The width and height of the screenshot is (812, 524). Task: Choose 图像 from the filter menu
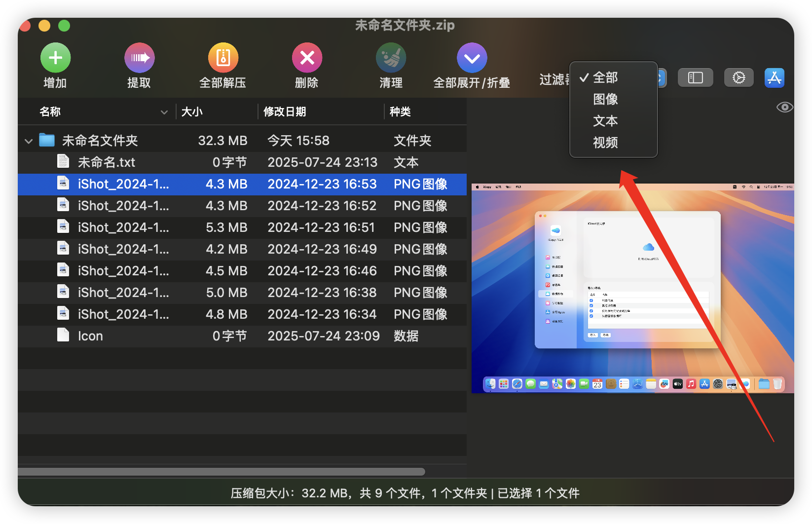click(x=605, y=99)
